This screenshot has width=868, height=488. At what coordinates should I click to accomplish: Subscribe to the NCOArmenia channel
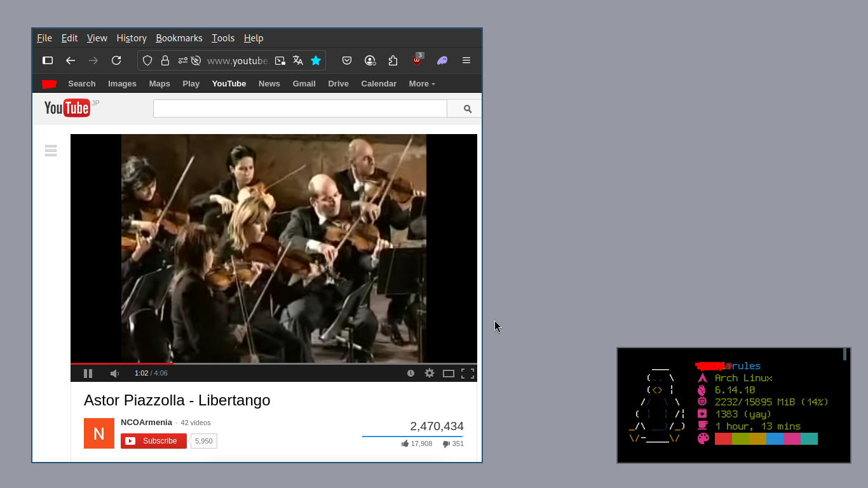coord(154,441)
